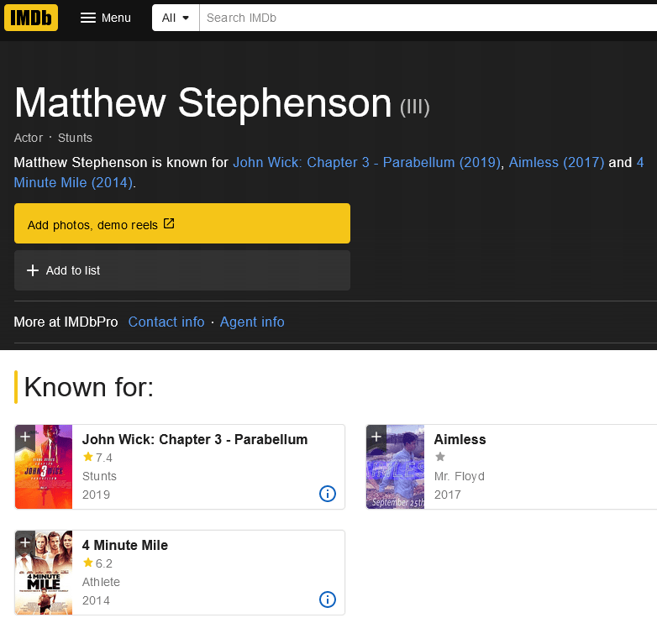The height and width of the screenshot is (644, 657).
Task: Open the 4 Minute Mile title
Action: click(125, 545)
